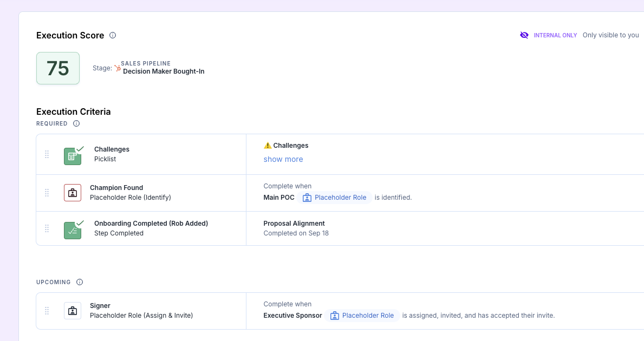Grab the drag handle on Champion Found row
The image size is (644, 341).
[x=47, y=193]
